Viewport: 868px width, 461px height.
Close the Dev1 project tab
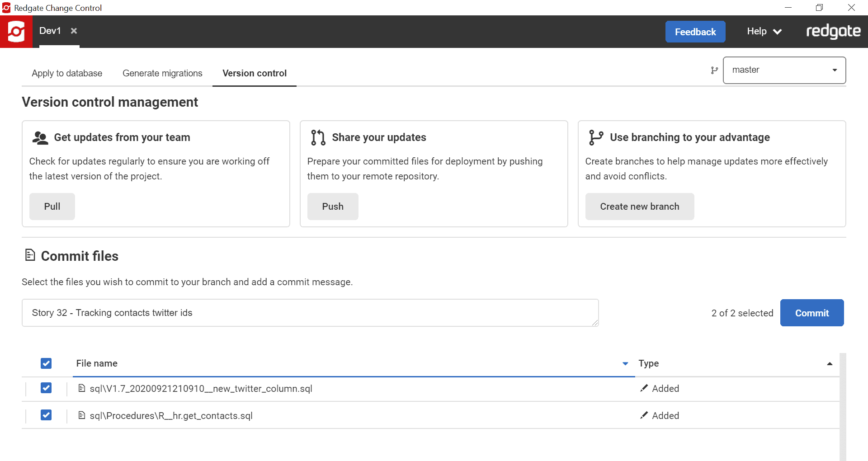(x=74, y=31)
